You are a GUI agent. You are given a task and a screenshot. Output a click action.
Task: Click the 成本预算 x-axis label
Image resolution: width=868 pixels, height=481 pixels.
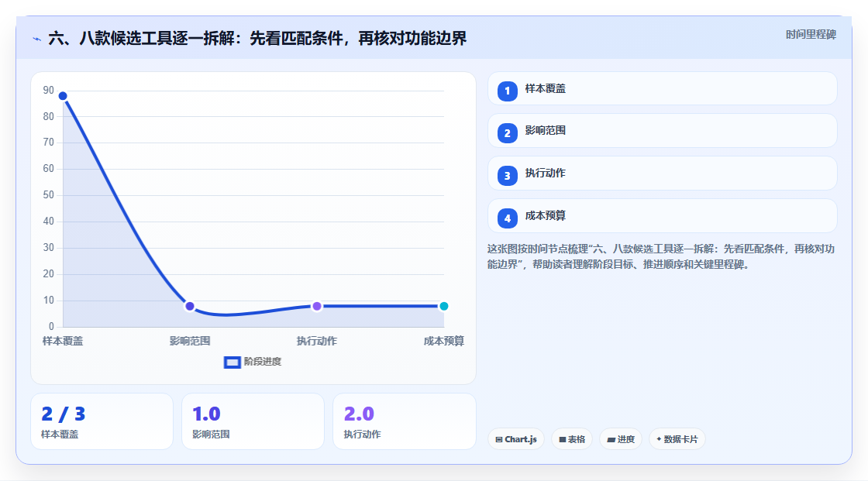pyautogui.click(x=444, y=341)
